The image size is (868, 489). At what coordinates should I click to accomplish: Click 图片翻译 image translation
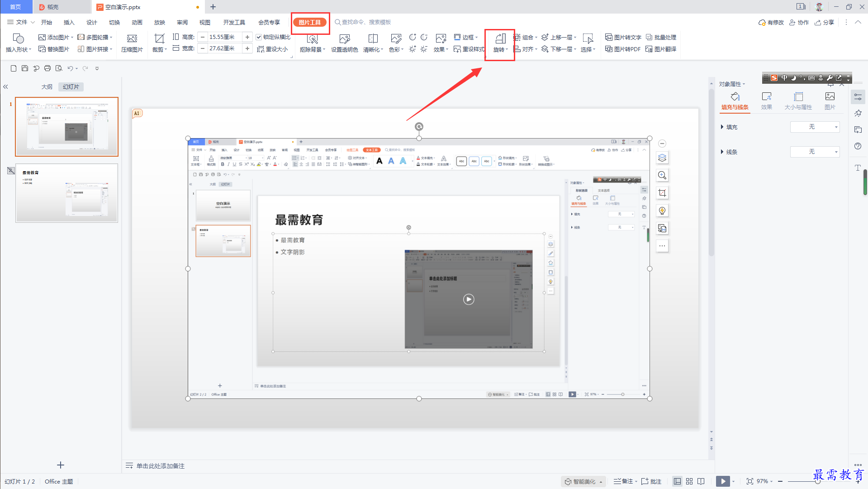click(x=661, y=49)
